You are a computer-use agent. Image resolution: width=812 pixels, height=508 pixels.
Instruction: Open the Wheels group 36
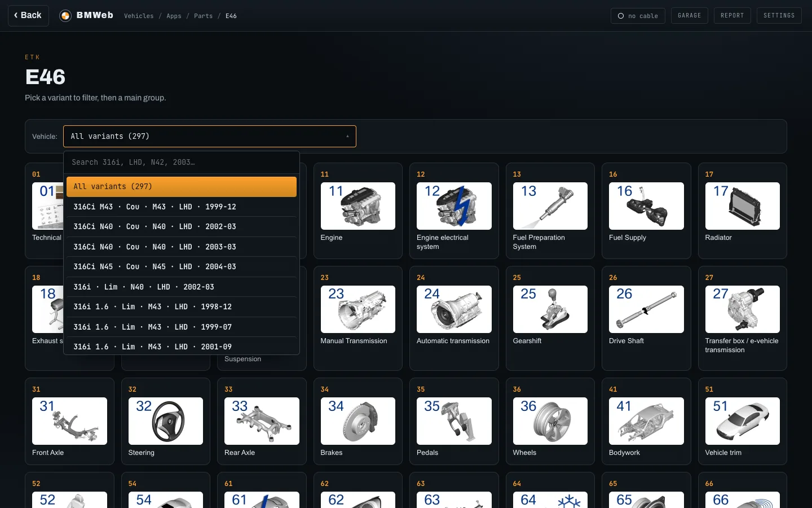coord(550,422)
